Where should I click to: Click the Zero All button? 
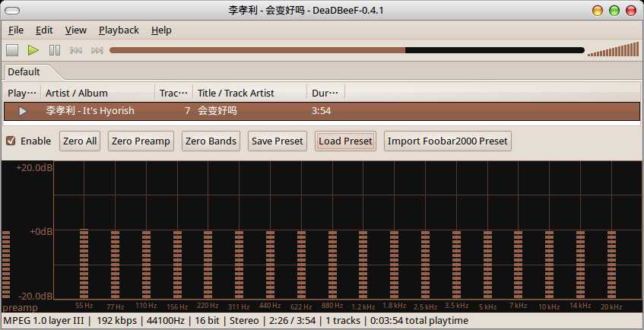pyautogui.click(x=80, y=141)
